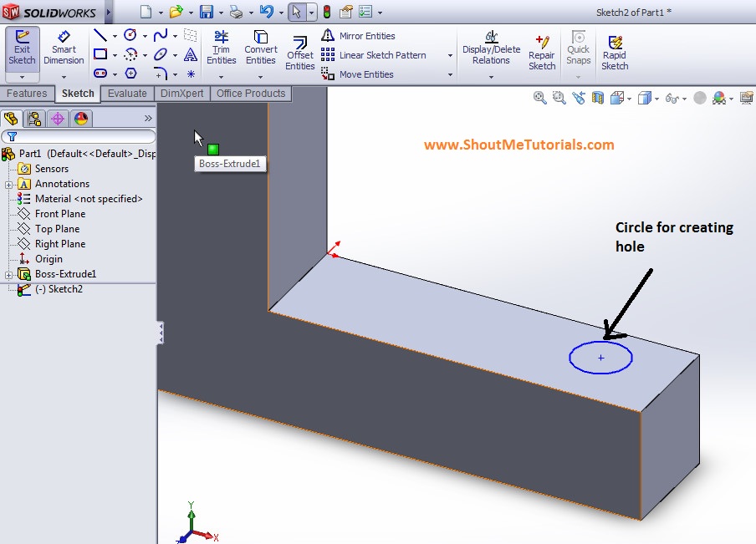Click the Open file folder icon
756x544 pixels.
click(x=176, y=12)
